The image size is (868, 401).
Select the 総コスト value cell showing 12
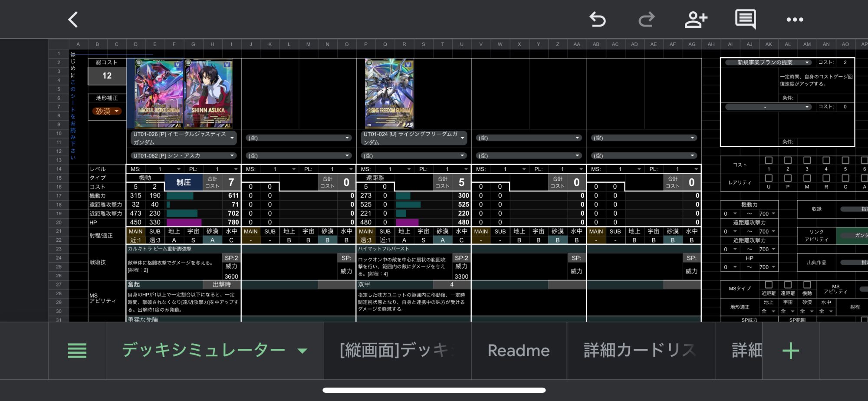[107, 76]
